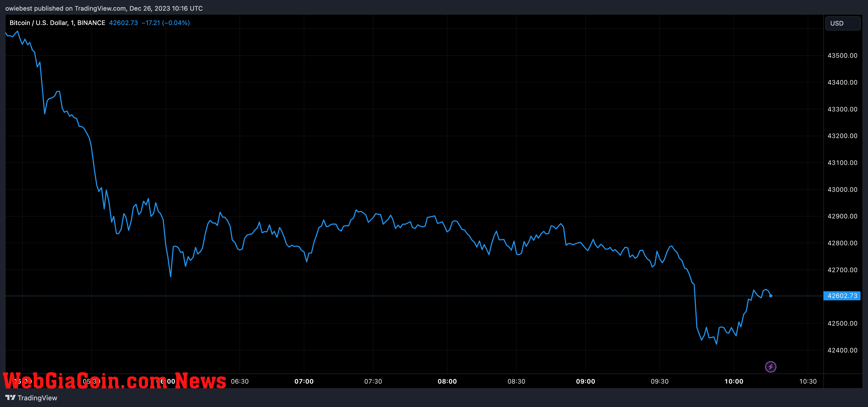The image size is (868, 407).
Task: Click the 08:00 time axis label
Action: [447, 381]
